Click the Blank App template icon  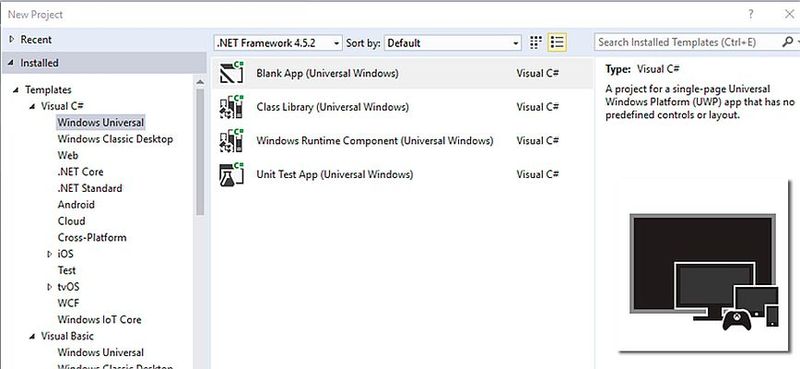click(231, 73)
